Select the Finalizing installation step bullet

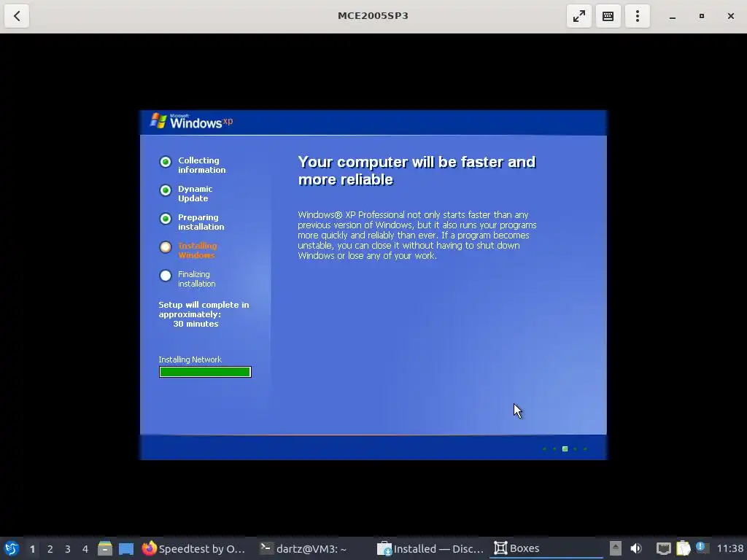pyautogui.click(x=166, y=276)
